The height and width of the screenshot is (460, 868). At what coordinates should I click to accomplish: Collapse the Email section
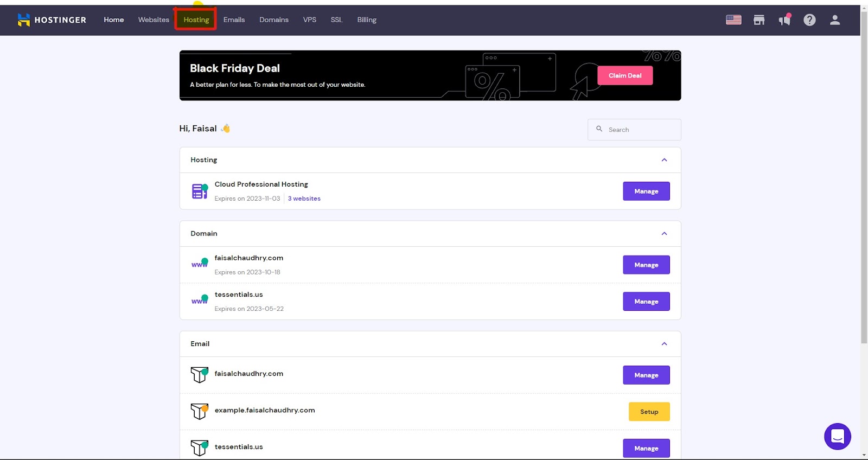664,344
